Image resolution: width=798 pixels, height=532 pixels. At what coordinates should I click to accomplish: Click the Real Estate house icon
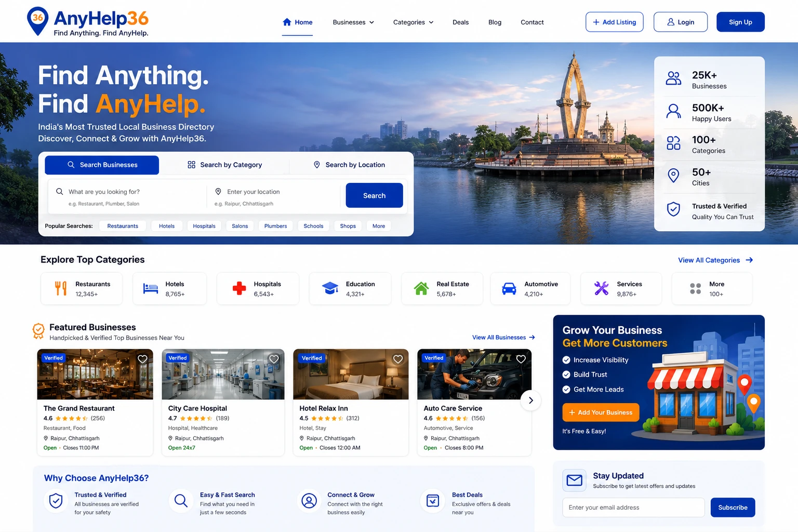421,288
